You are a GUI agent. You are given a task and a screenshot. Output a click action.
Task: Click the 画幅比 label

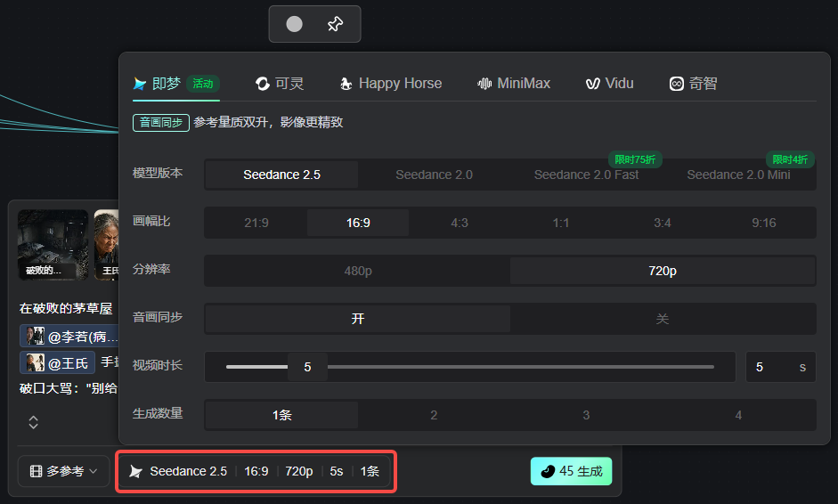(x=151, y=221)
